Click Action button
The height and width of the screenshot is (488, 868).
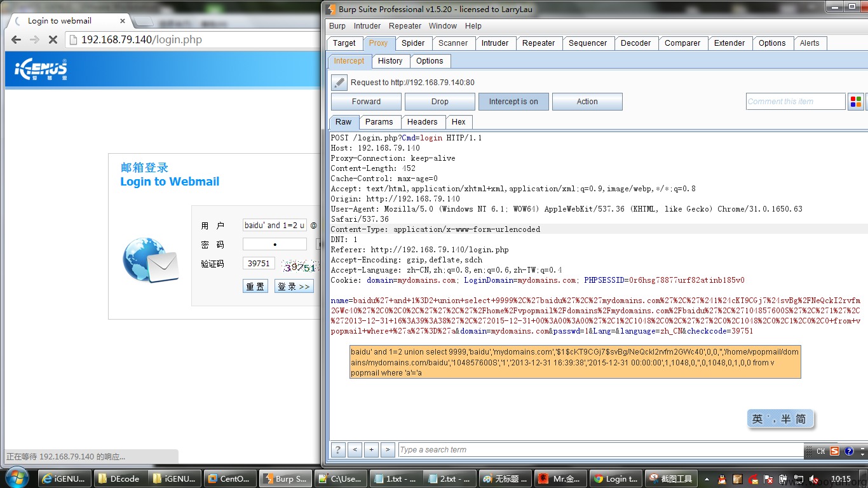587,102
